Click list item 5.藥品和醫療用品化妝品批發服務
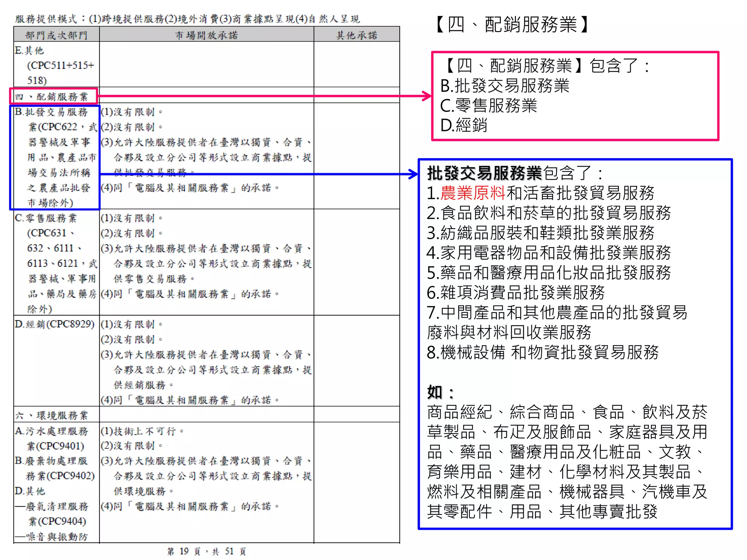The height and width of the screenshot is (560, 747). pyautogui.click(x=549, y=272)
